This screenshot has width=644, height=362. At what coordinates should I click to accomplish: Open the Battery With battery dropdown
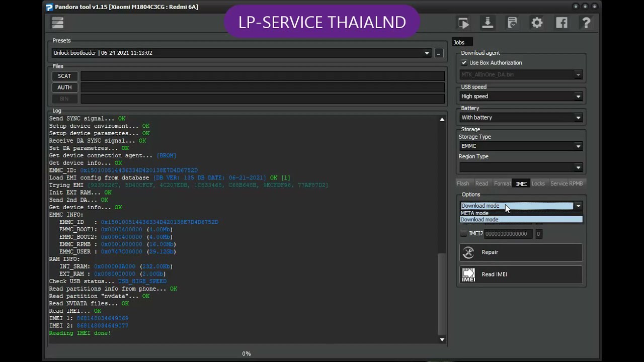pyautogui.click(x=521, y=117)
